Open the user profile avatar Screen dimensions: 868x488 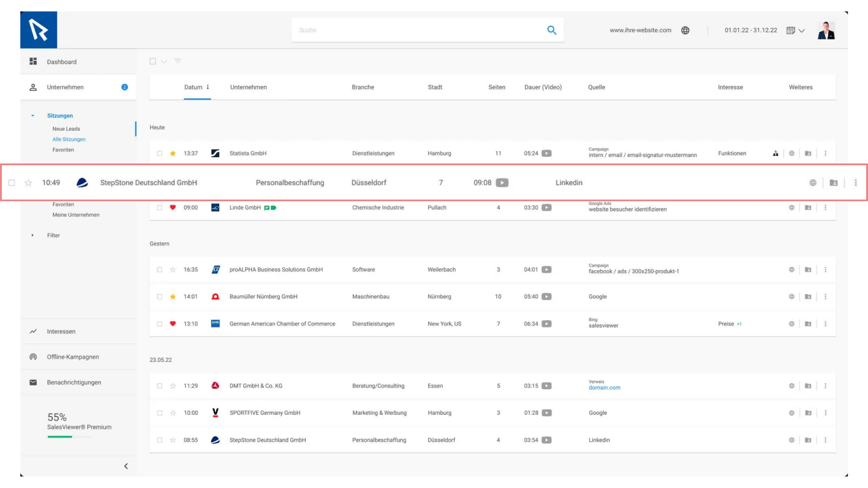(x=826, y=30)
